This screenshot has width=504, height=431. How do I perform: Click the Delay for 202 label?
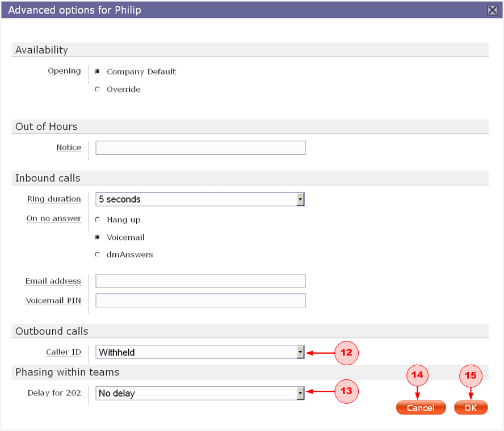tap(54, 393)
